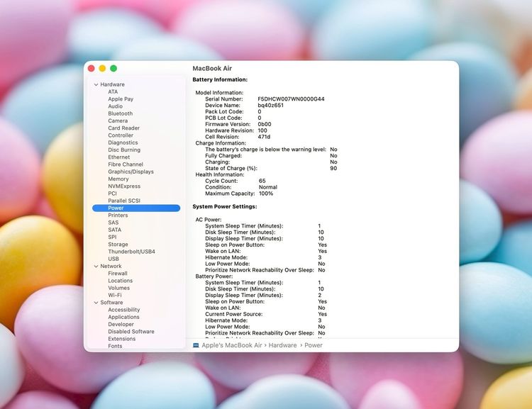Screen dimensions: 532x409
Task: Collapse the Hardware section chevron
Action: pyautogui.click(x=96, y=84)
